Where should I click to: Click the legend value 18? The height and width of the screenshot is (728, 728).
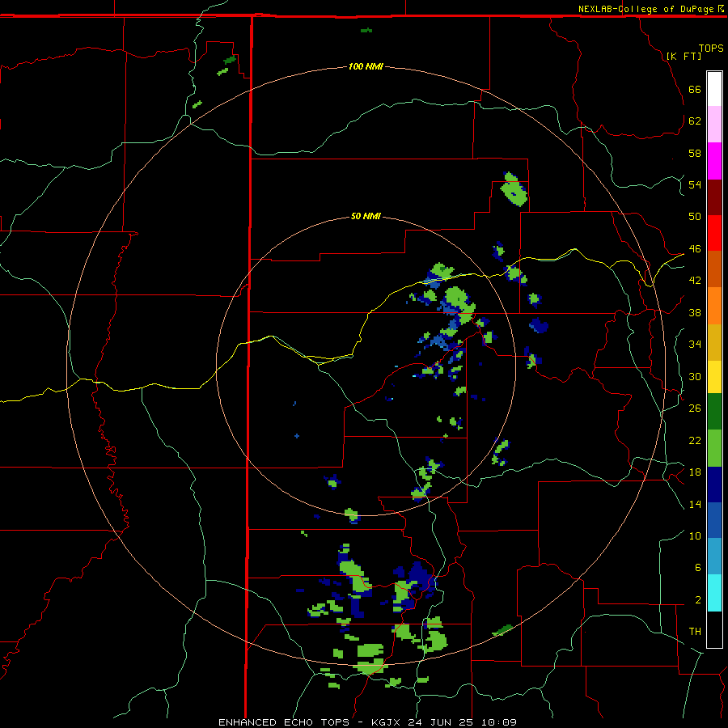695,472
